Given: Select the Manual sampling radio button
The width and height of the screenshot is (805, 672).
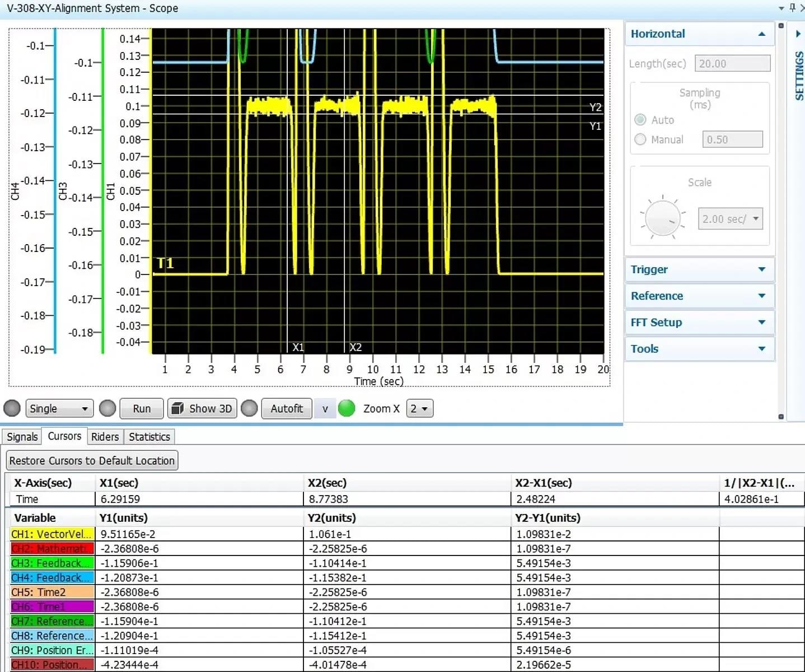Looking at the screenshot, I should (x=640, y=139).
